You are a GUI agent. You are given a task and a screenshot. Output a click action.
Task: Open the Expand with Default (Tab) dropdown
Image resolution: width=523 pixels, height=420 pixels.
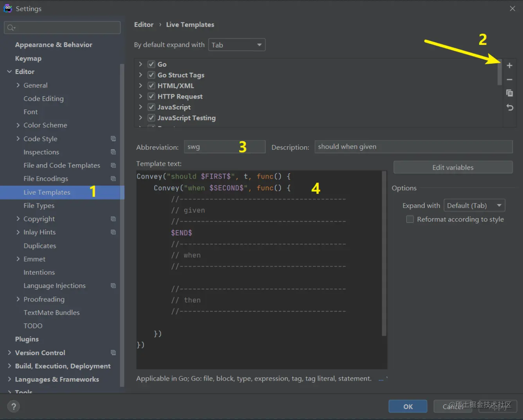point(474,205)
